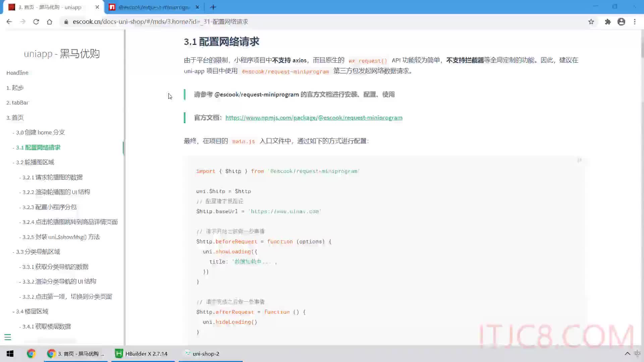The image size is (644, 362).
Task: Go to the browser home page
Action: pos(49,22)
